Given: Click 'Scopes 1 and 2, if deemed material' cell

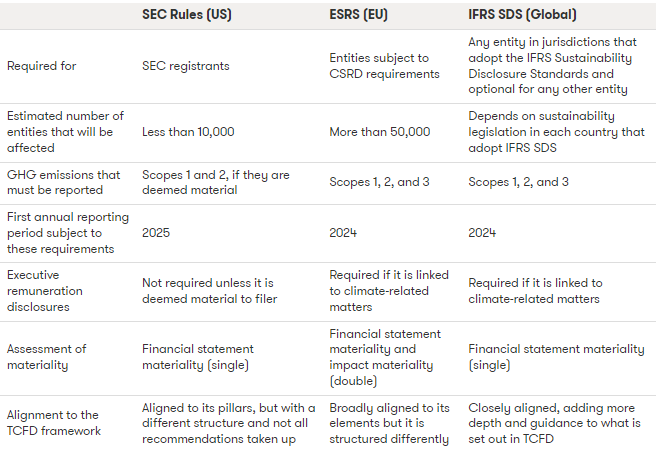Looking at the screenshot, I should 216,182.
